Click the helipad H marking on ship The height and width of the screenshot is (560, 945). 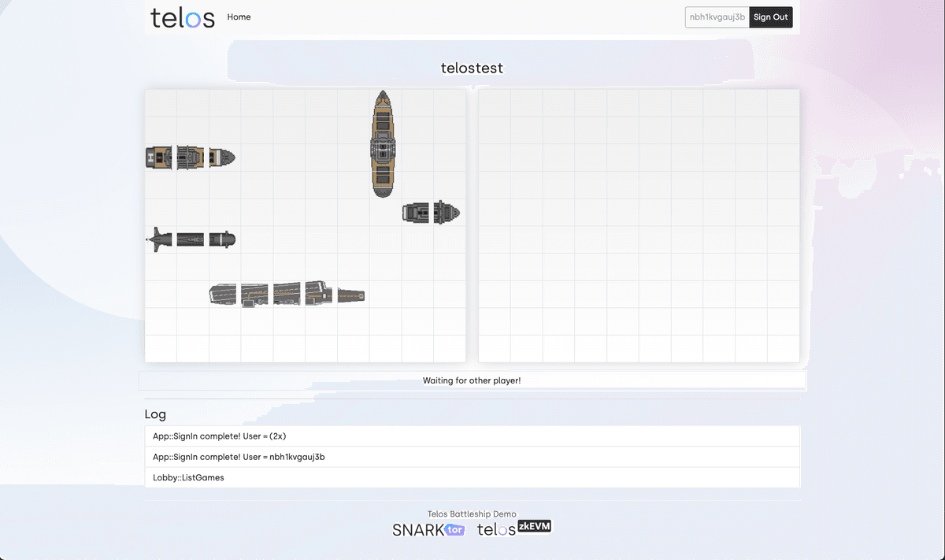point(151,158)
